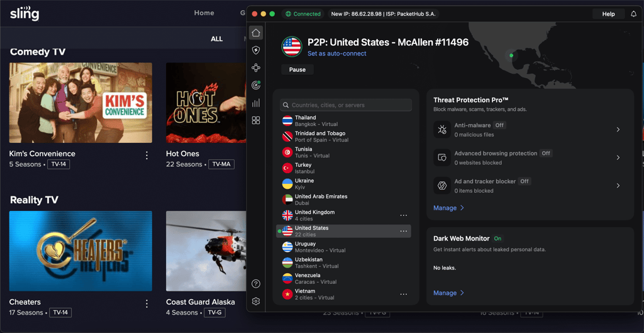Expand Ad and tracker blocker chevron
The height and width of the screenshot is (333, 644).
point(618,186)
